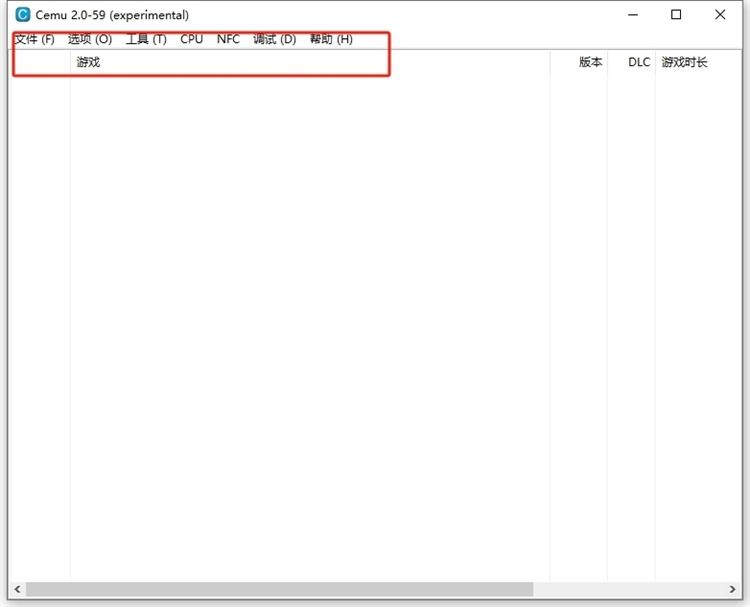Minimize the Cemu window
The width and height of the screenshot is (750, 607).
point(633,15)
